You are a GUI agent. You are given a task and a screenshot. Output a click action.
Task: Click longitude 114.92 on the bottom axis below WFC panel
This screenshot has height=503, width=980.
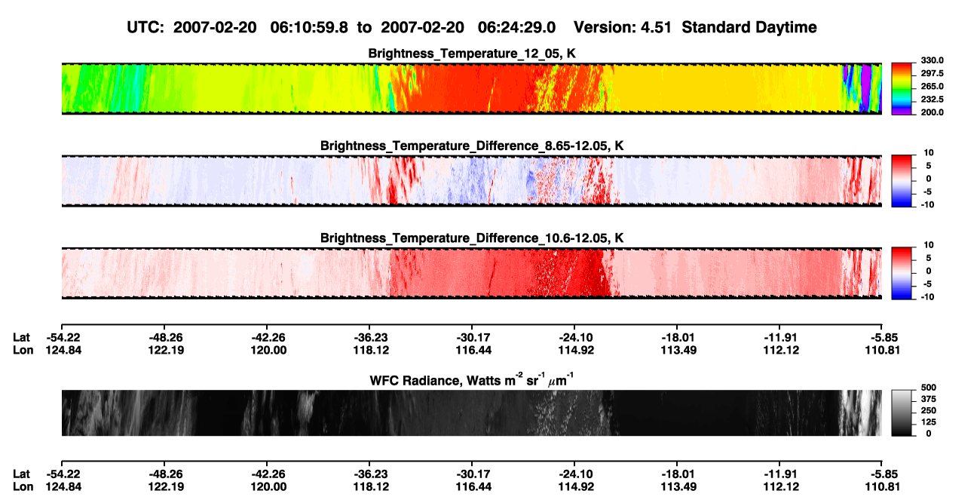575,486
